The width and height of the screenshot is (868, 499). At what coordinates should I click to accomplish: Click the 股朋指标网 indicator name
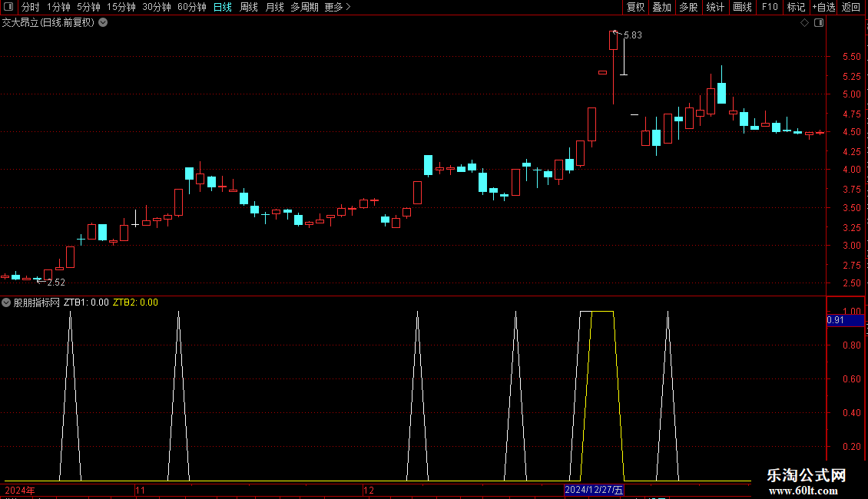[x=37, y=302]
